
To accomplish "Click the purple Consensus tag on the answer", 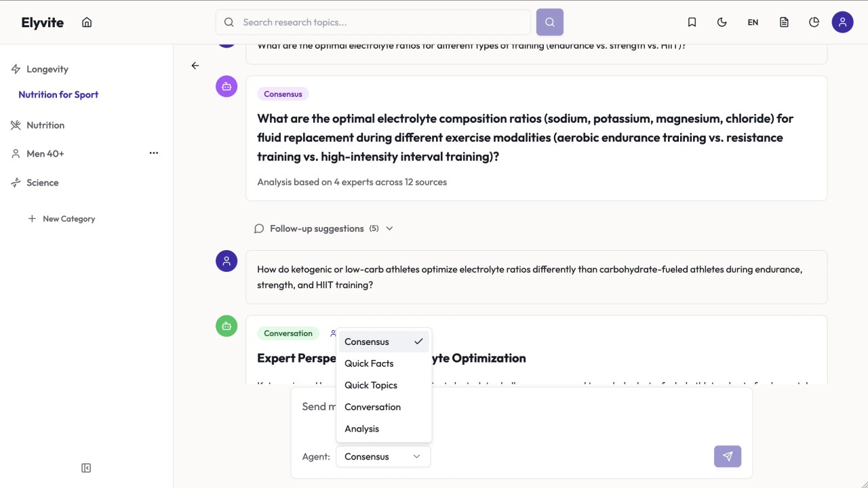I will click(283, 94).
